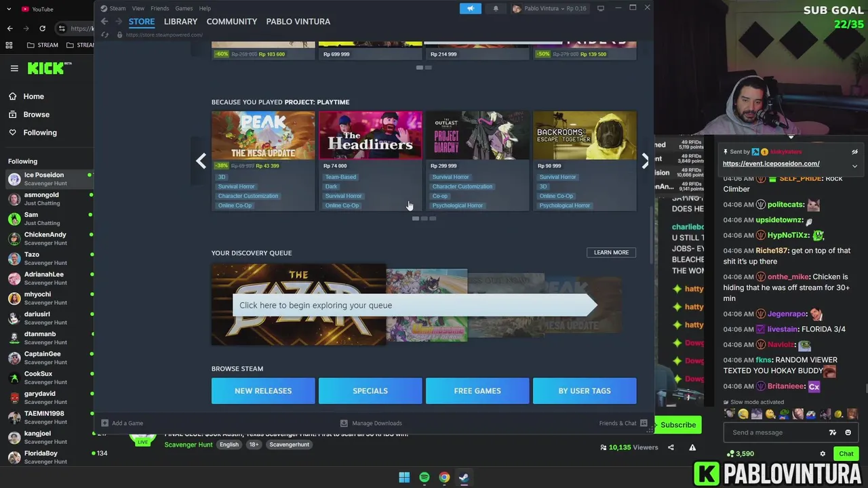
Task: Click Steam announcements megaphone button
Action: click(470, 8)
